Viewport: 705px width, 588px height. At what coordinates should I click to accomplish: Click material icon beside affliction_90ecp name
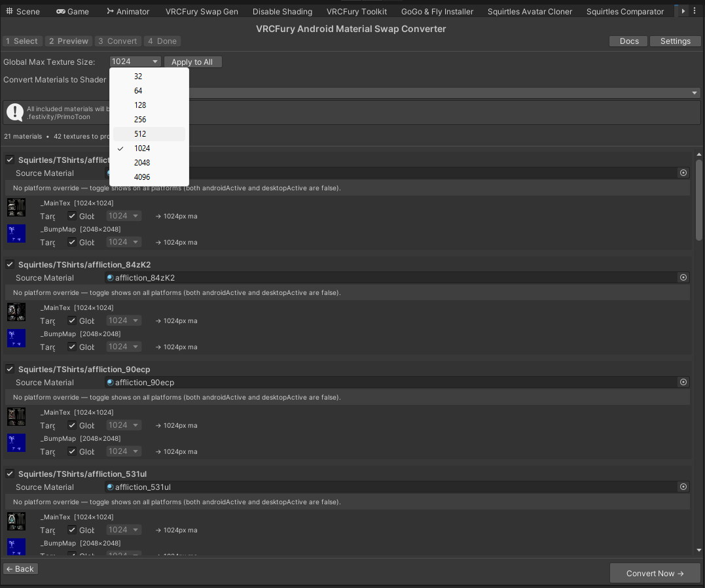[x=110, y=382]
